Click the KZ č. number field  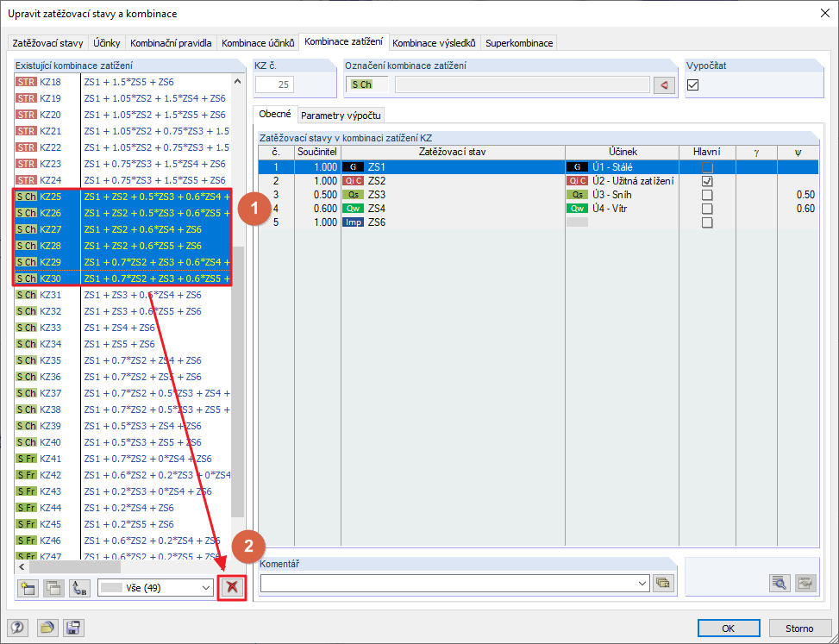pyautogui.click(x=274, y=84)
